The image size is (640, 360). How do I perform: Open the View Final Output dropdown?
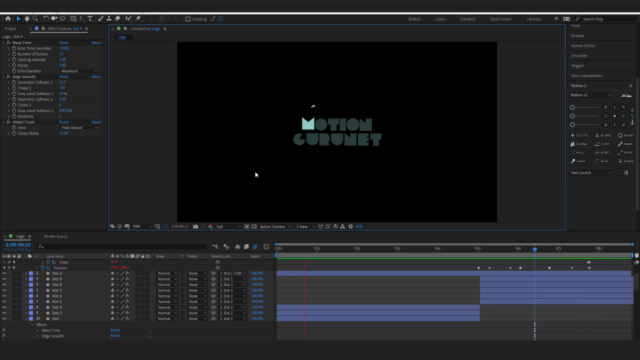point(79,128)
